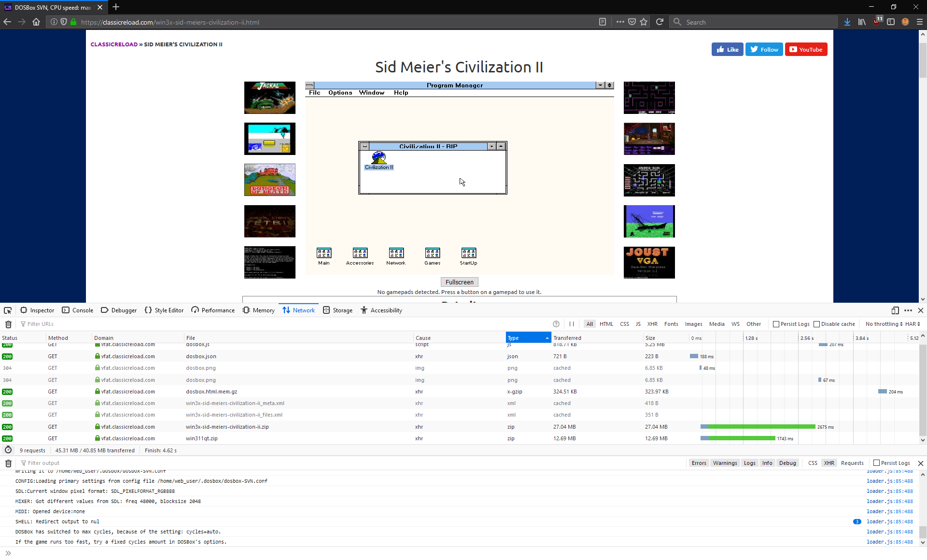Click the Facebook Like button

(727, 50)
